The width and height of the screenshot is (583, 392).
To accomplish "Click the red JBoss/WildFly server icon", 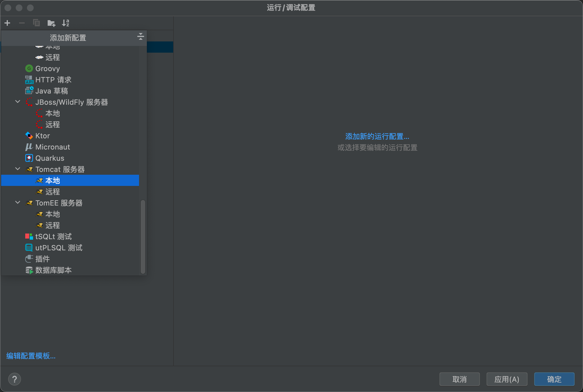I will (x=29, y=102).
